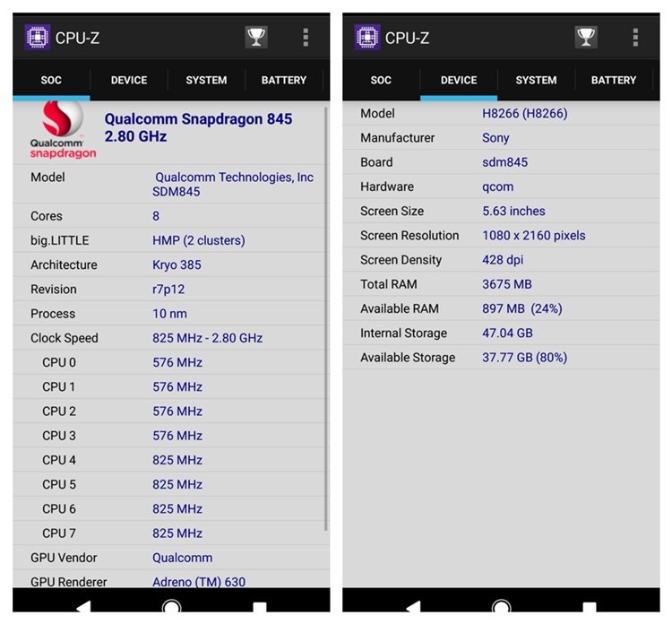This screenshot has height=624, width=672.
Task: Tap the CPU 1 row
Action: click(171, 386)
